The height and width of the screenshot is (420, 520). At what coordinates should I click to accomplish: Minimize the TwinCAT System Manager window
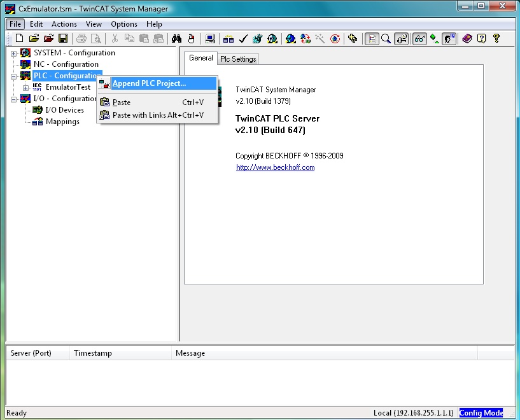pyautogui.click(x=465, y=6)
